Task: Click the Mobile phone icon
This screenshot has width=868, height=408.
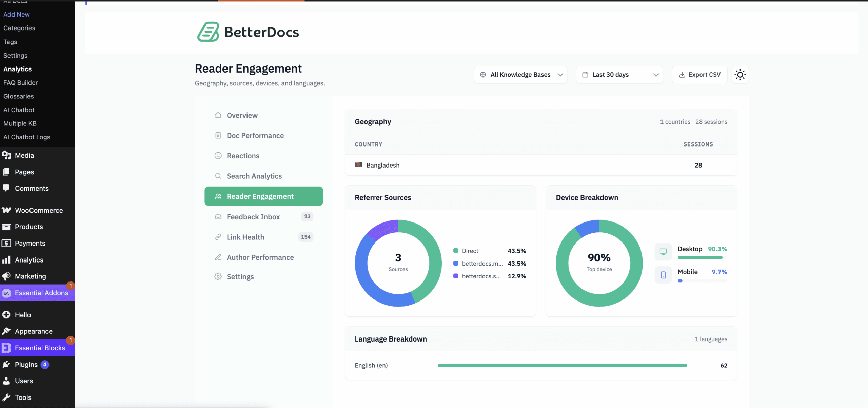Action: click(x=663, y=275)
